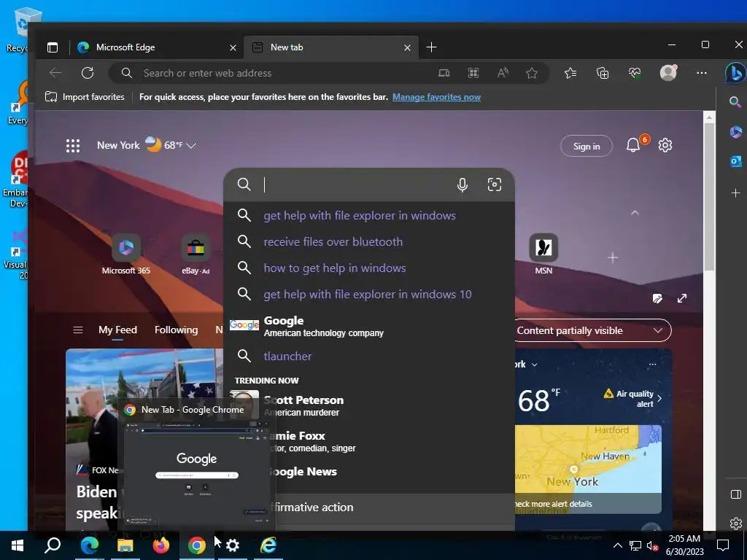The width and height of the screenshot is (747, 560).
Task: Open Windows Start menu
Action: click(x=18, y=545)
